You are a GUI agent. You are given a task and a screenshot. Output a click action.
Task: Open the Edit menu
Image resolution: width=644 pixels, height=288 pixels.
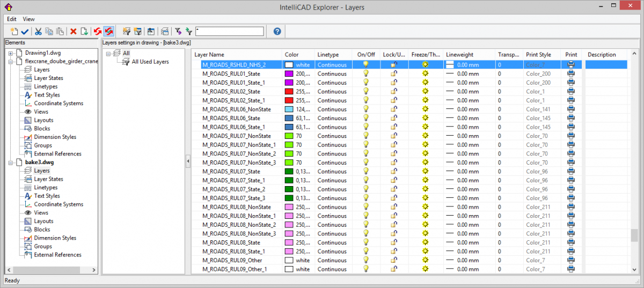point(11,19)
